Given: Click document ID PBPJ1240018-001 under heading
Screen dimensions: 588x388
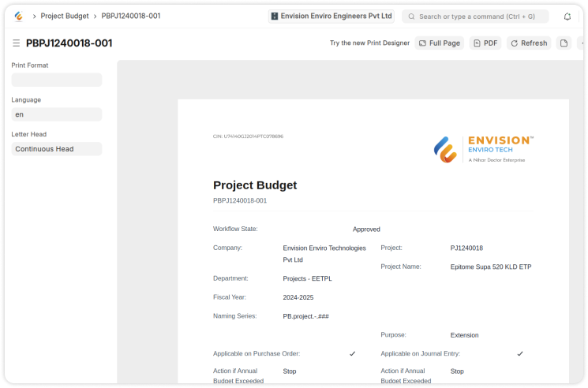Looking at the screenshot, I should [x=240, y=201].
